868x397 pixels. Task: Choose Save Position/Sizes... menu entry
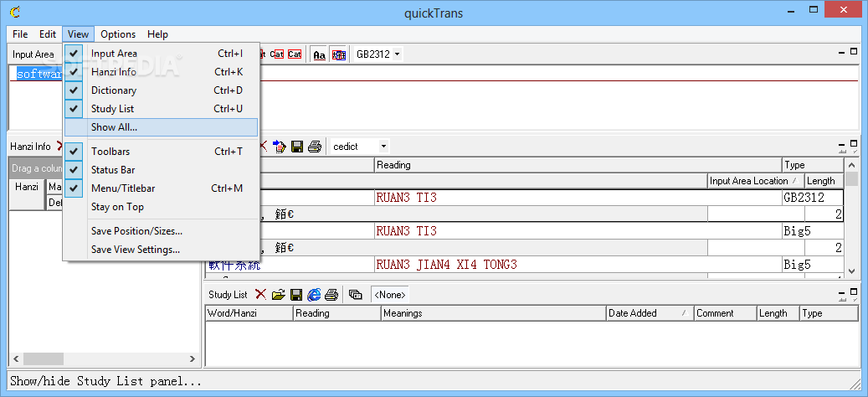coord(161,231)
